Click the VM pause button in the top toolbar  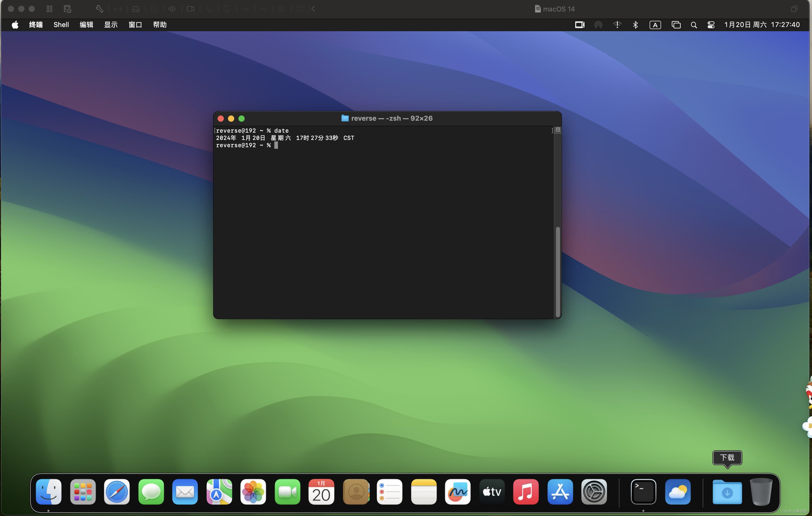49,9
